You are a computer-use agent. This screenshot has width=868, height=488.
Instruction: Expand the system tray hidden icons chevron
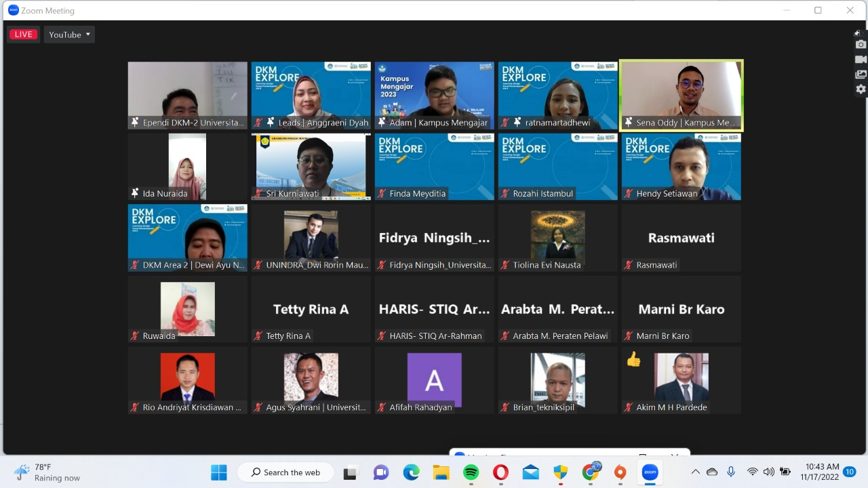coord(695,472)
